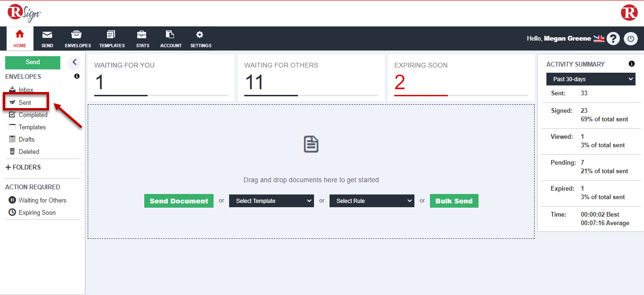
Task: Open the Select Rule dropdown
Action: point(372,201)
